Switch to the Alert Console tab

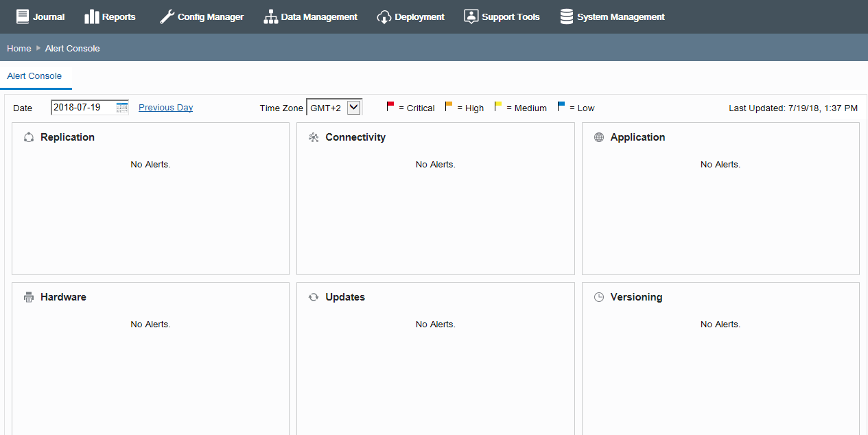point(34,76)
